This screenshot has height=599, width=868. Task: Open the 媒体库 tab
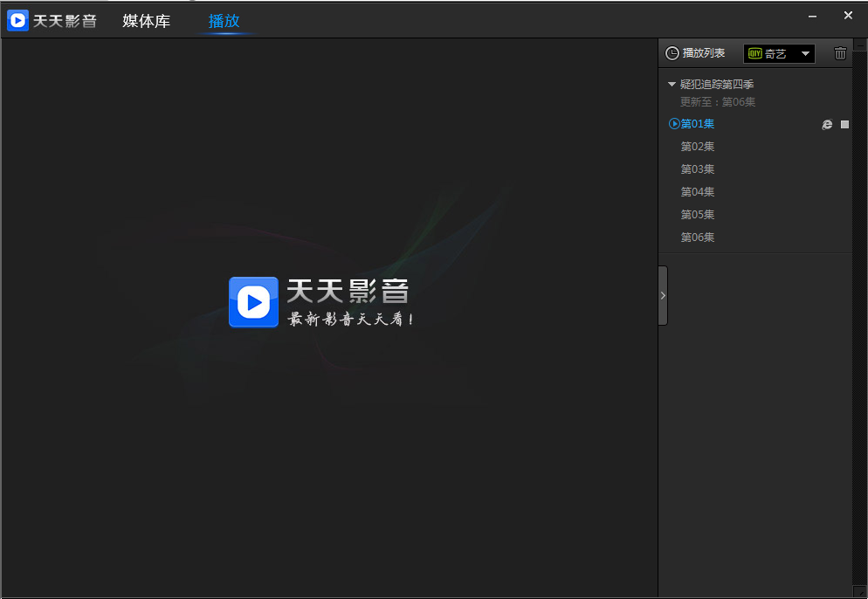(146, 21)
